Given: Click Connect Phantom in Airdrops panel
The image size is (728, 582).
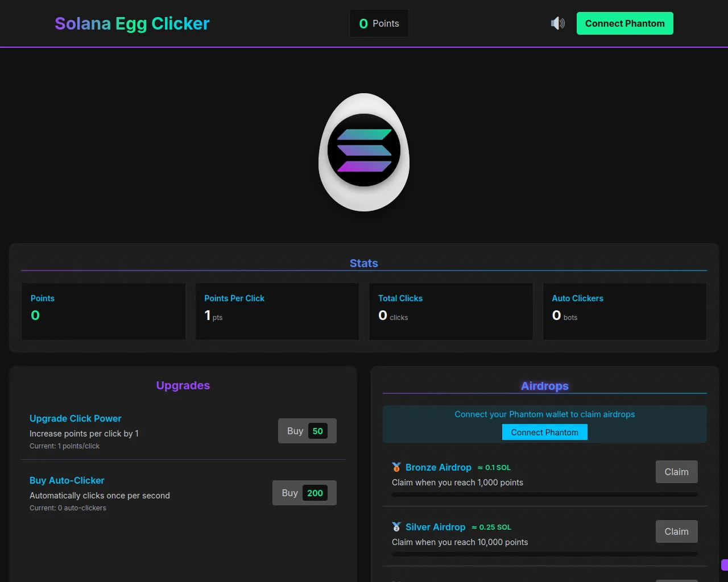Looking at the screenshot, I should 545,433.
